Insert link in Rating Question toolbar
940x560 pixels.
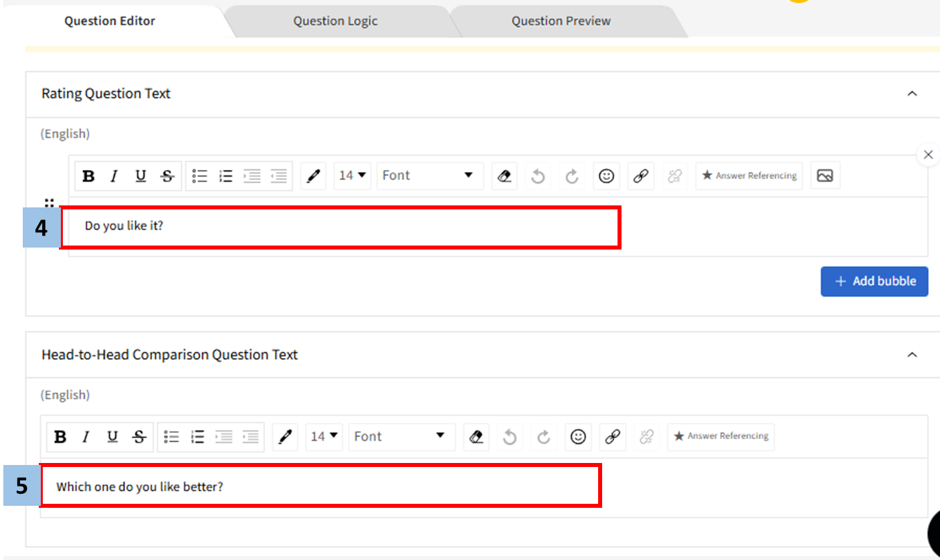tap(641, 176)
